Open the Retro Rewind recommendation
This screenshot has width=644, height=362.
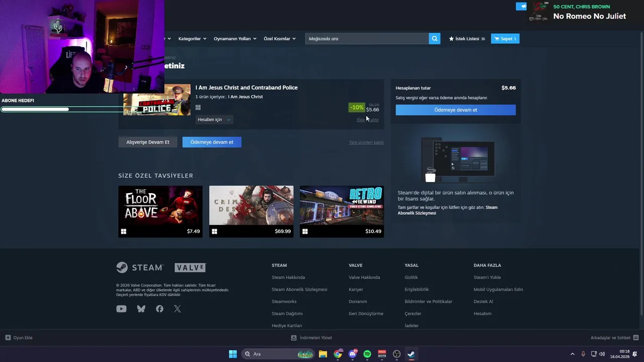click(x=342, y=211)
